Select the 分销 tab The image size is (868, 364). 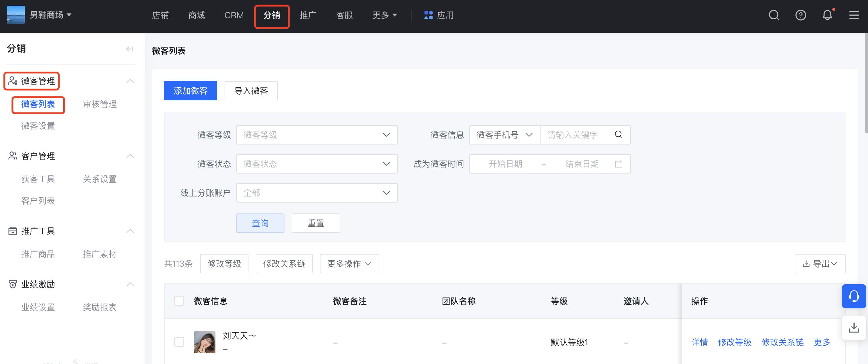tap(272, 15)
